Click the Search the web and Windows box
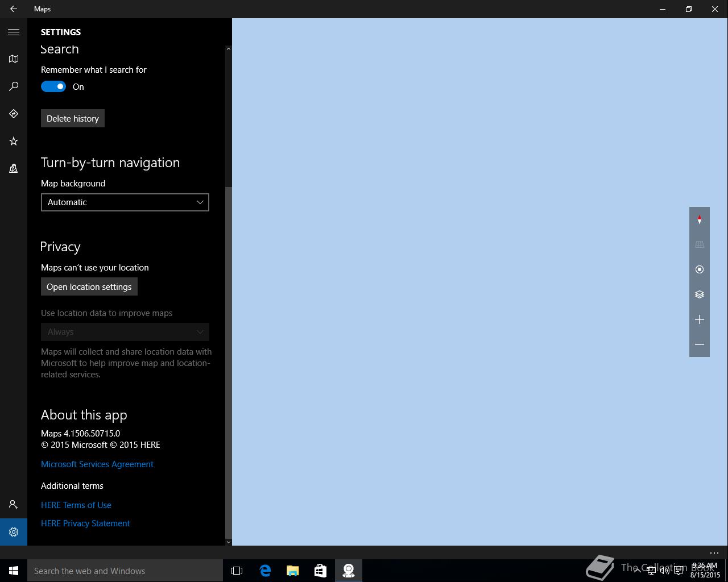Image resolution: width=728 pixels, height=582 pixels. (x=125, y=571)
